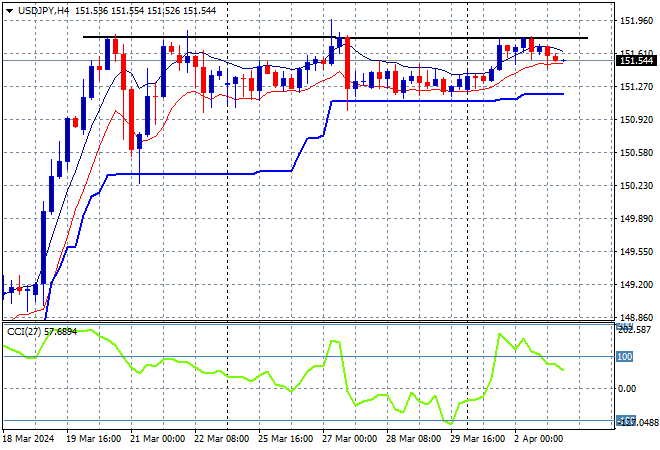Image resolution: width=660 pixels, height=450 pixels.
Task: Click the 149.550 price scale label
Action: tap(636, 251)
